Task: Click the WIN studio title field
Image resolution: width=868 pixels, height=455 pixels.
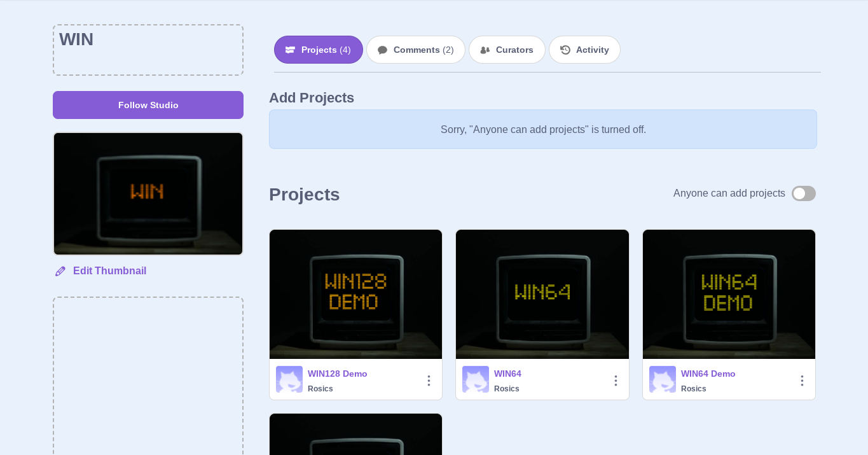Action: pos(148,49)
